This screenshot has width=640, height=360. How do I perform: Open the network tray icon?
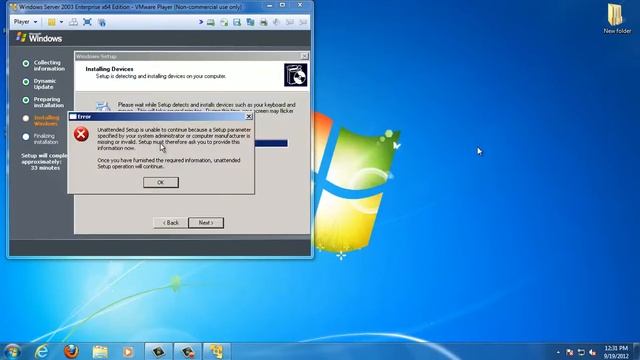[x=581, y=352]
